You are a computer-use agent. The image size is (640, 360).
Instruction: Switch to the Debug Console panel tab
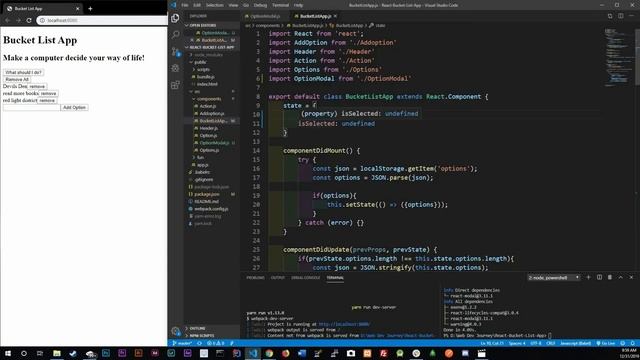click(x=305, y=278)
